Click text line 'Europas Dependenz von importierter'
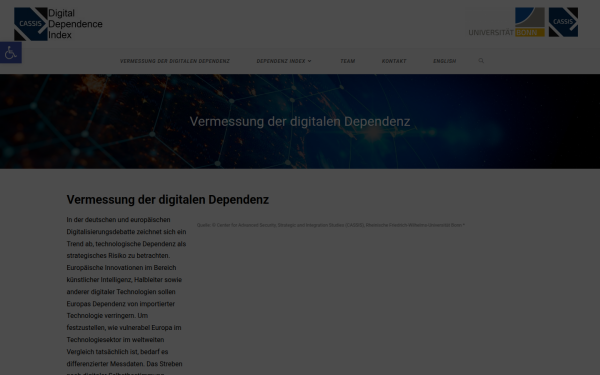 pos(121,304)
